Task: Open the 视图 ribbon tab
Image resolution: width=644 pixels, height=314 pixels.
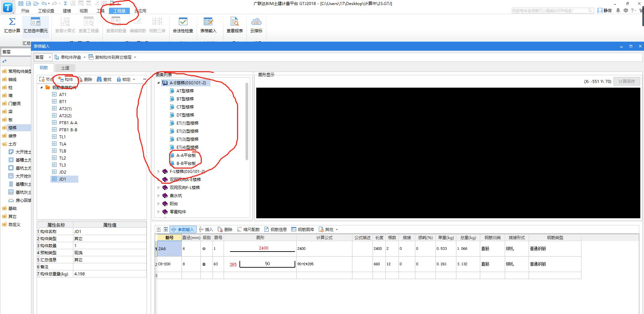Action: click(x=84, y=11)
